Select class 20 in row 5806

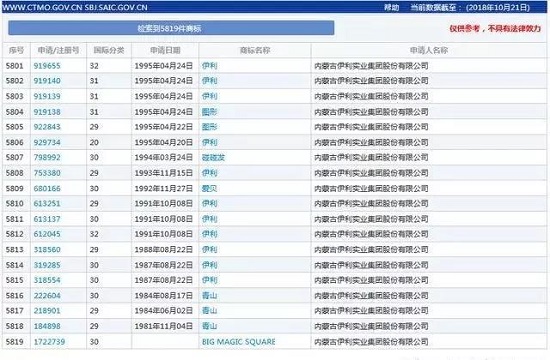pos(94,142)
